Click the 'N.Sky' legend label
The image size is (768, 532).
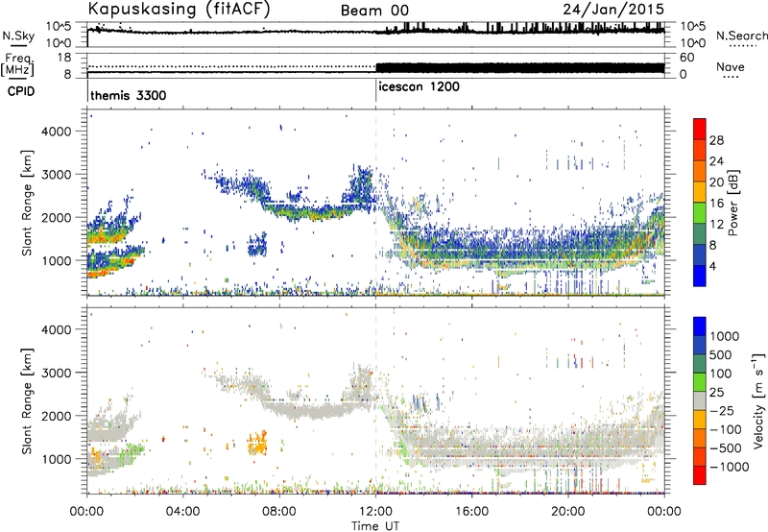click(18, 36)
